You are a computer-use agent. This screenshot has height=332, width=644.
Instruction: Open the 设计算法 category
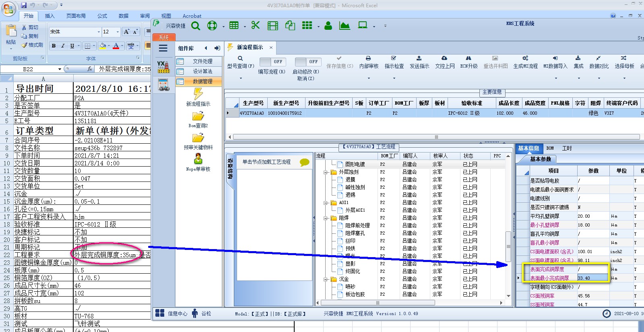tap(199, 71)
